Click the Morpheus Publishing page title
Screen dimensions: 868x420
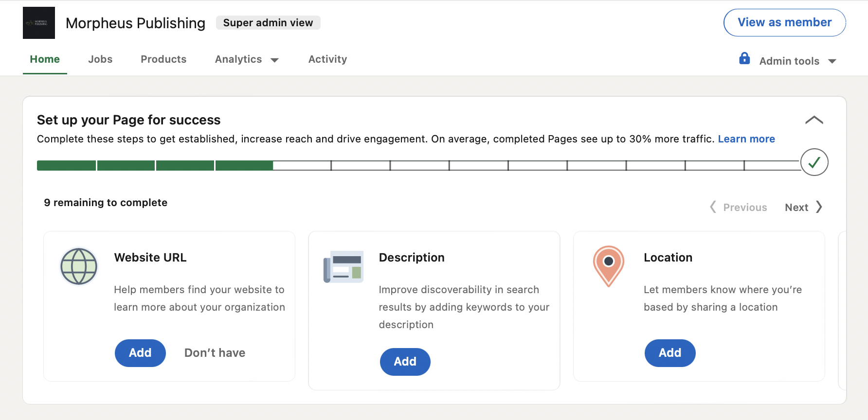(x=135, y=23)
